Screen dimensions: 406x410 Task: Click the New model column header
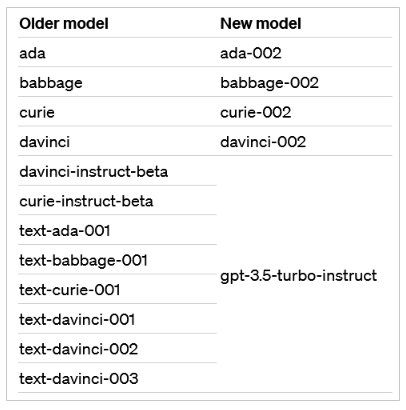(x=261, y=24)
